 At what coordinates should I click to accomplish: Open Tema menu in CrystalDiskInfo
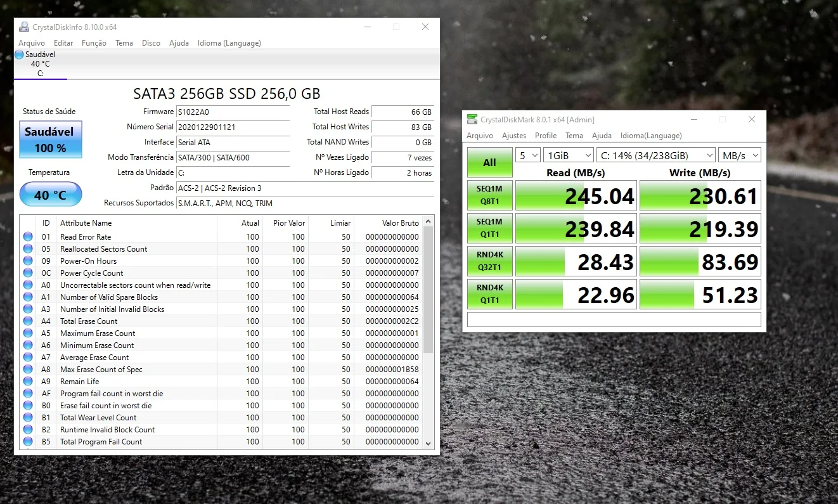coord(124,43)
